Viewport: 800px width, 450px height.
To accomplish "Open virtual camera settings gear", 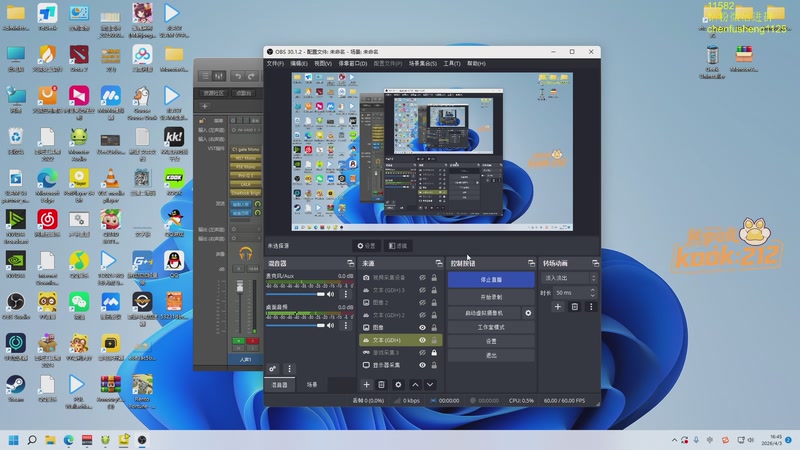I will coord(528,313).
